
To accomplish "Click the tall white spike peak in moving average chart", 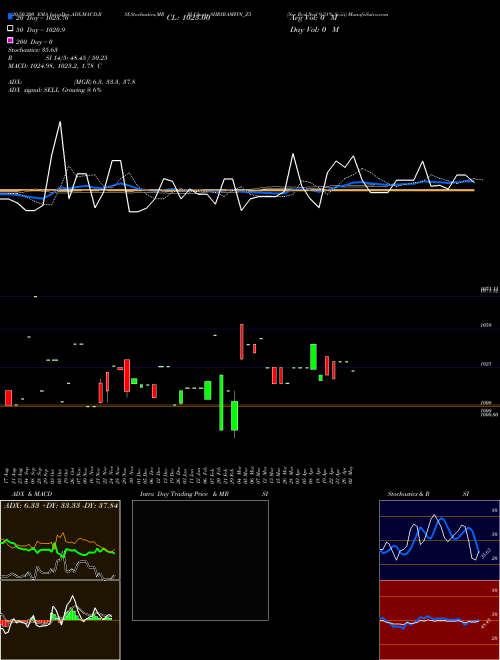I will click(60, 122).
